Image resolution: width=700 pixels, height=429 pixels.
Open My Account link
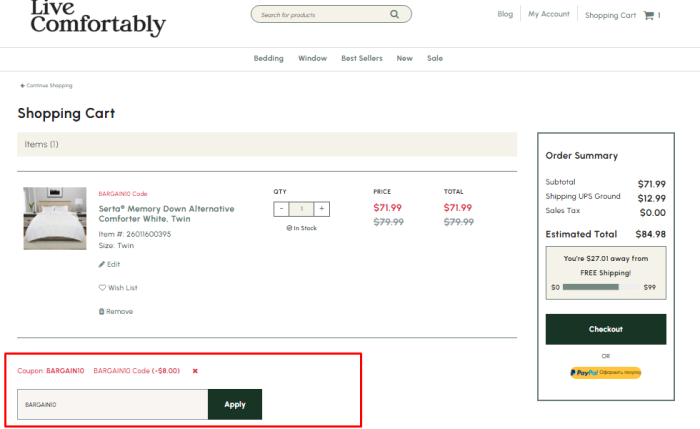click(x=549, y=14)
